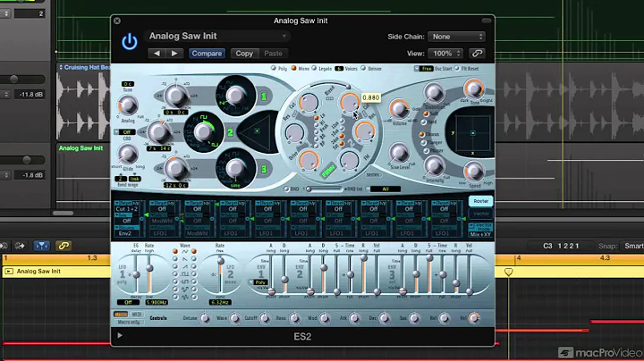Screen dimensions: 644x361
Task: Click the Cutoff macro knob
Action: click(x=265, y=318)
